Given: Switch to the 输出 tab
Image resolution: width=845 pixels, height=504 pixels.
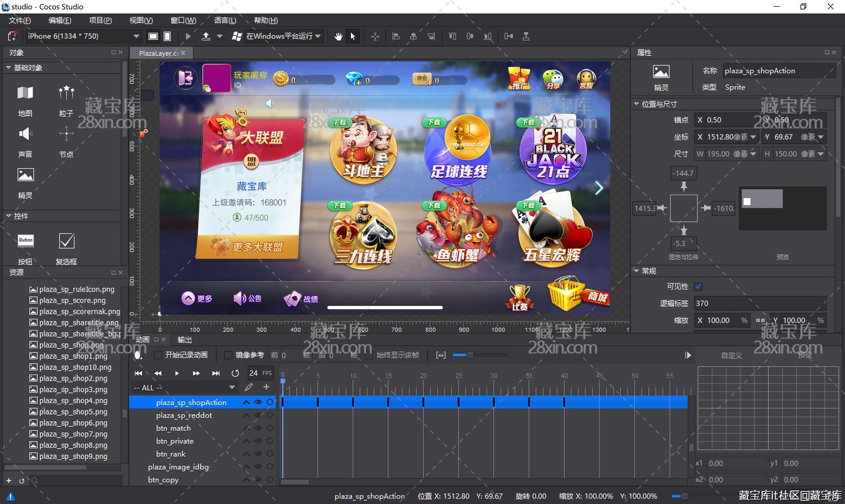Looking at the screenshot, I should [186, 340].
